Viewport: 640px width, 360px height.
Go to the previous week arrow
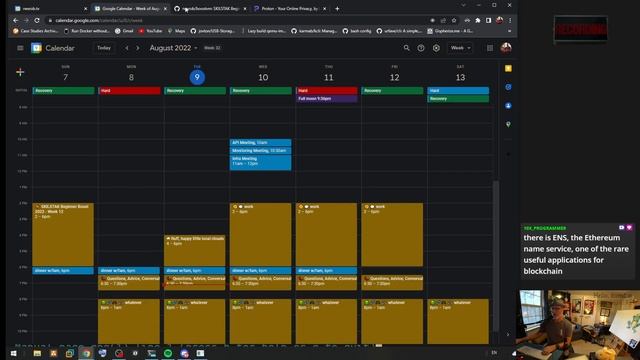click(127, 48)
